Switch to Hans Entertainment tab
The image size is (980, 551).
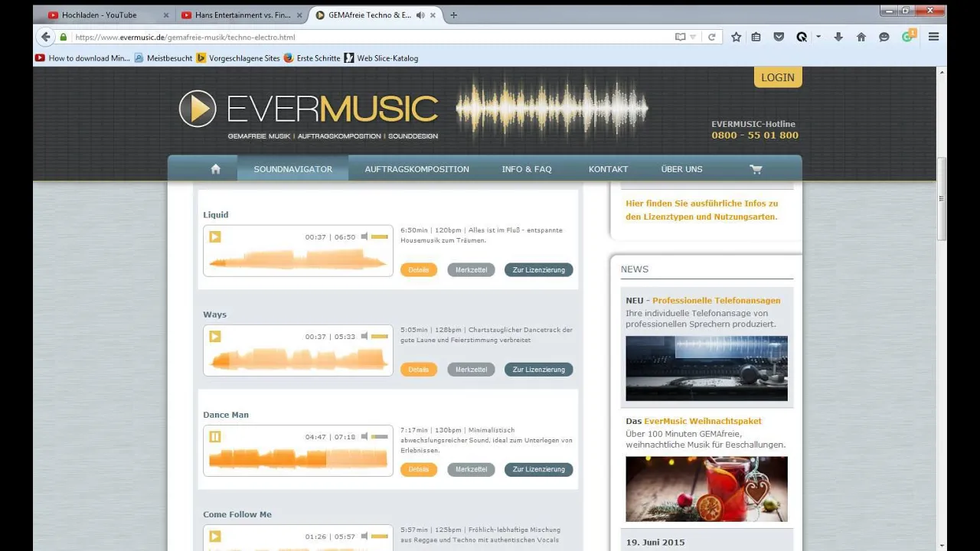coord(243,15)
